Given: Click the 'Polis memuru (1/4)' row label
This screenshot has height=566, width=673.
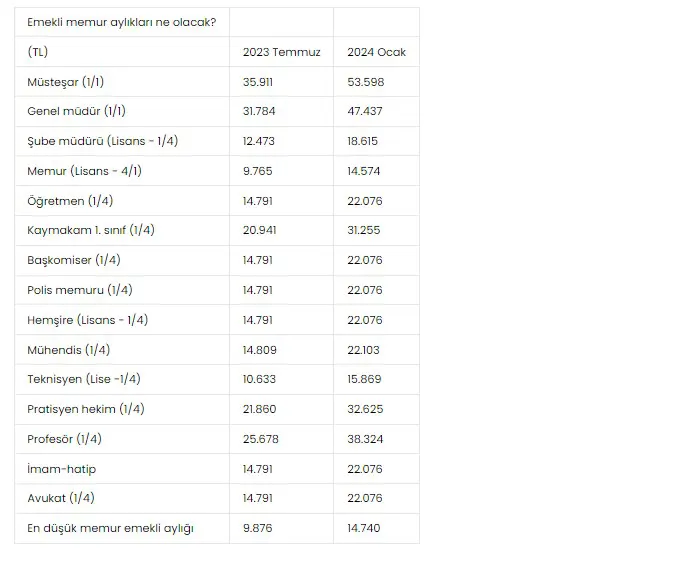Looking at the screenshot, I should point(79,290).
